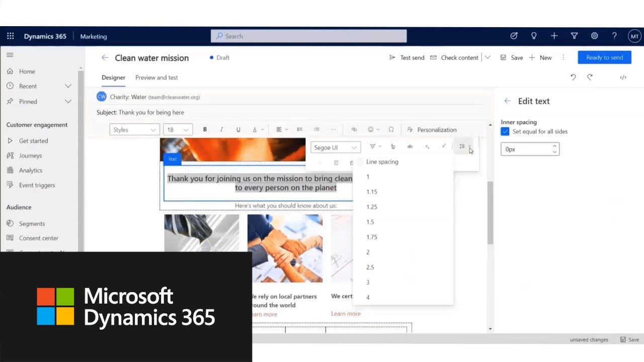Click Test send
This screenshot has width=644, height=362.
pos(407,58)
